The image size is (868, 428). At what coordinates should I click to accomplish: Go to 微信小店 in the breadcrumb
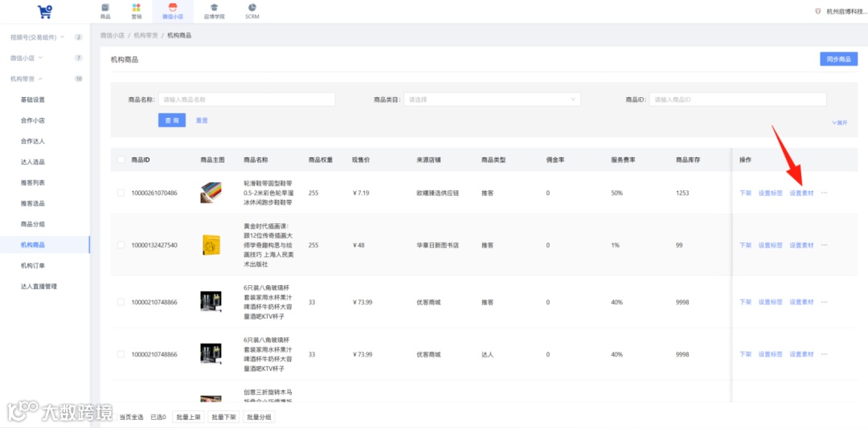point(112,35)
